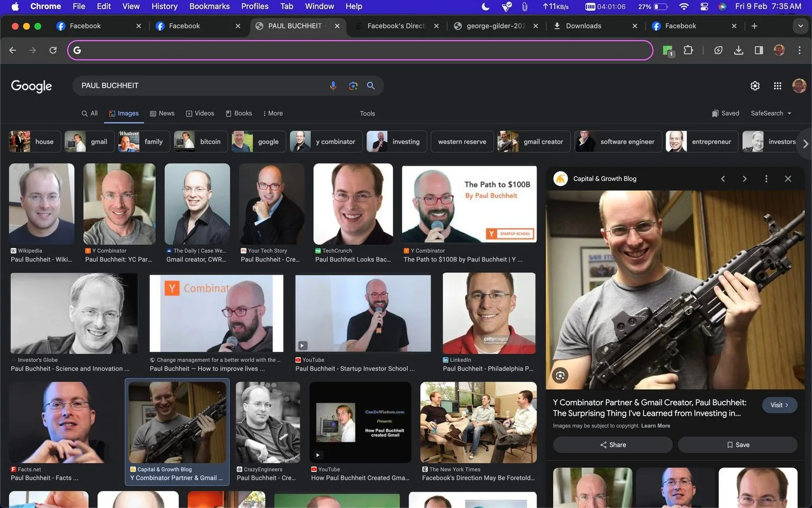
Task: Select the 'gmail' suggestion chip
Action: pos(89,142)
